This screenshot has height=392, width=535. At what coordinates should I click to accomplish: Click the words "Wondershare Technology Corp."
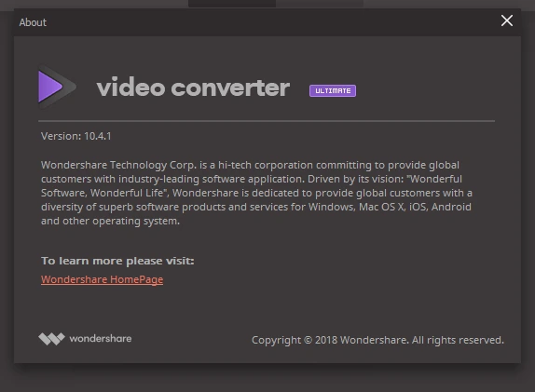coord(118,166)
